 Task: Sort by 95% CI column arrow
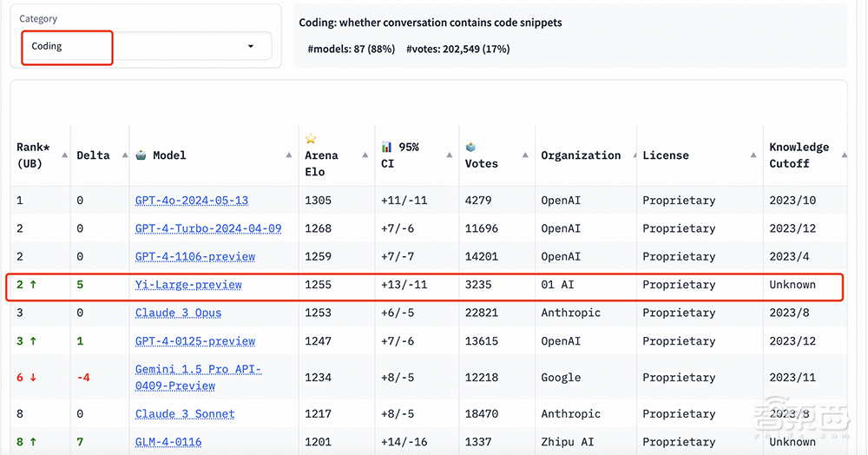click(450, 155)
